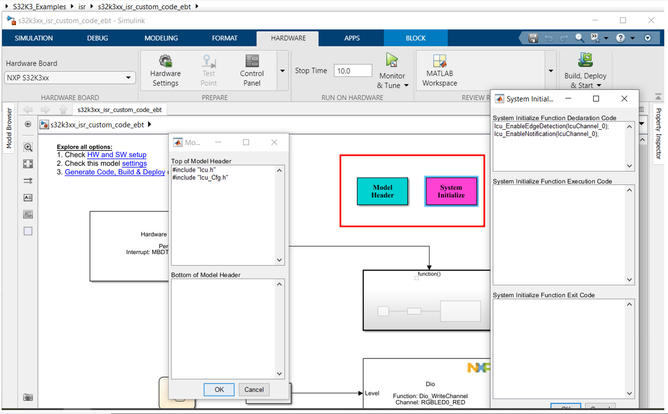668x414 pixels.
Task: Expand the Review Results gallery arrow
Action: tap(550, 71)
